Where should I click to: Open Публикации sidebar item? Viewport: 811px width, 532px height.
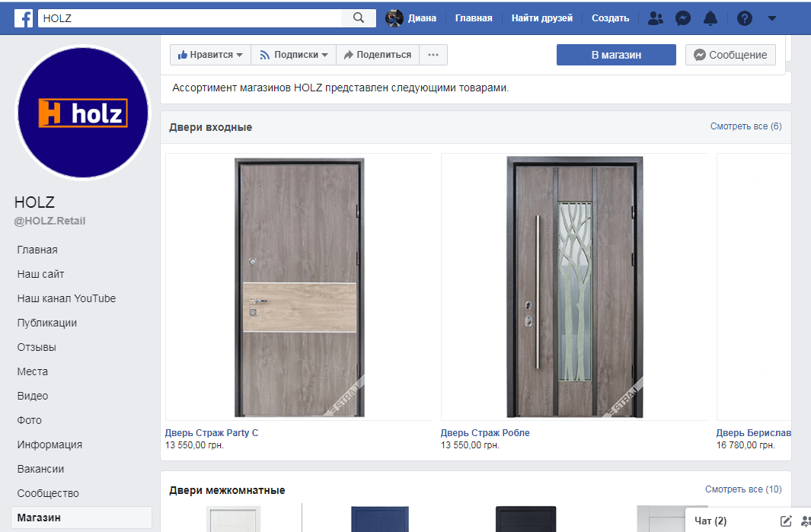(x=47, y=323)
